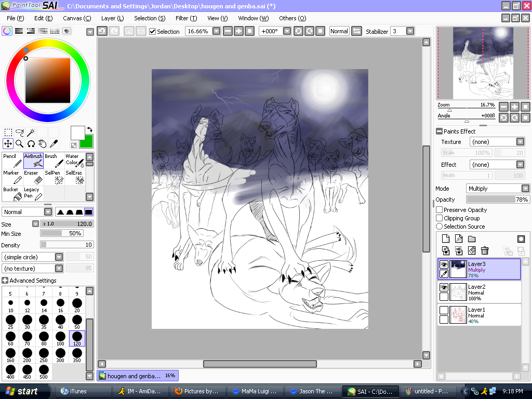Select the hougen and genba document tab
The height and width of the screenshot is (399, 532).
138,376
